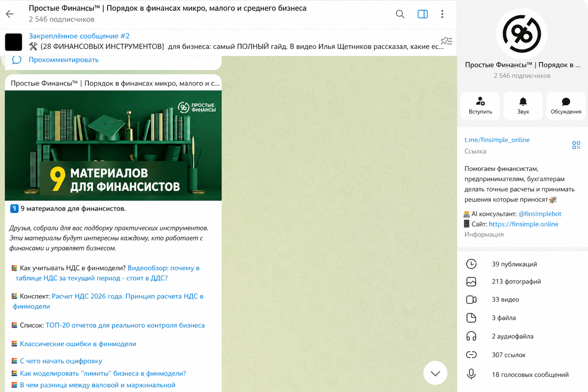Open Обсуждения discussion button

click(x=566, y=106)
